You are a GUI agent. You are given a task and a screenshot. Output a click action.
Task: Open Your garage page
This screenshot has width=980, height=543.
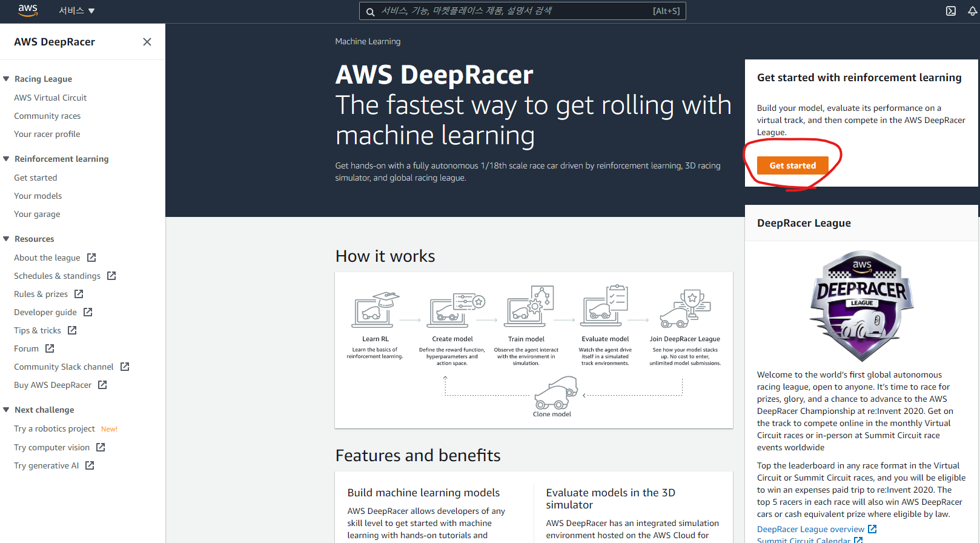pos(37,214)
